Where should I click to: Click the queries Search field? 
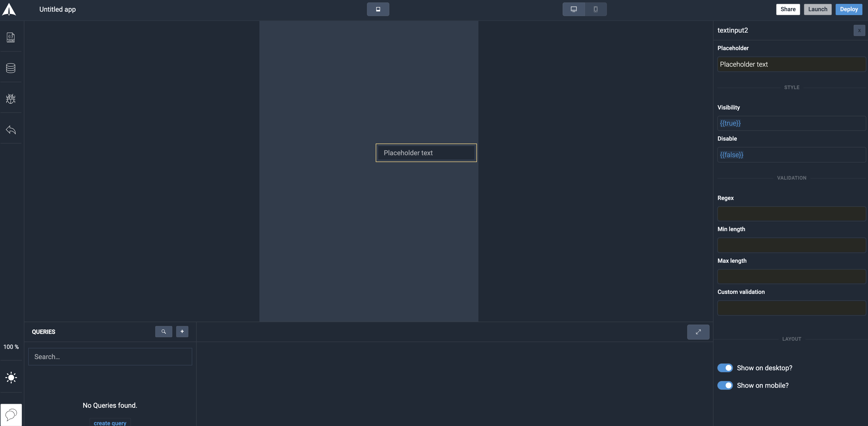click(110, 357)
